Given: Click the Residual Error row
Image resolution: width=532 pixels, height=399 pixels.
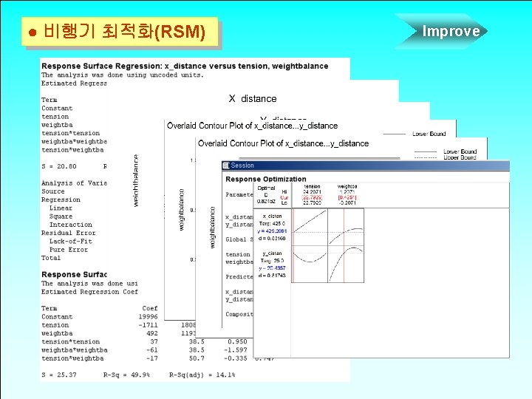Looking at the screenshot, I should 69,233.
